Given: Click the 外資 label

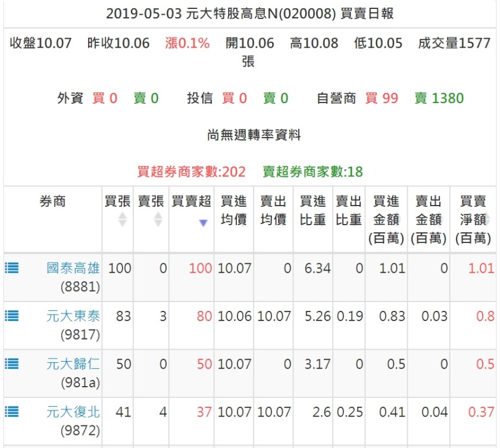Looking at the screenshot, I should [70, 98].
